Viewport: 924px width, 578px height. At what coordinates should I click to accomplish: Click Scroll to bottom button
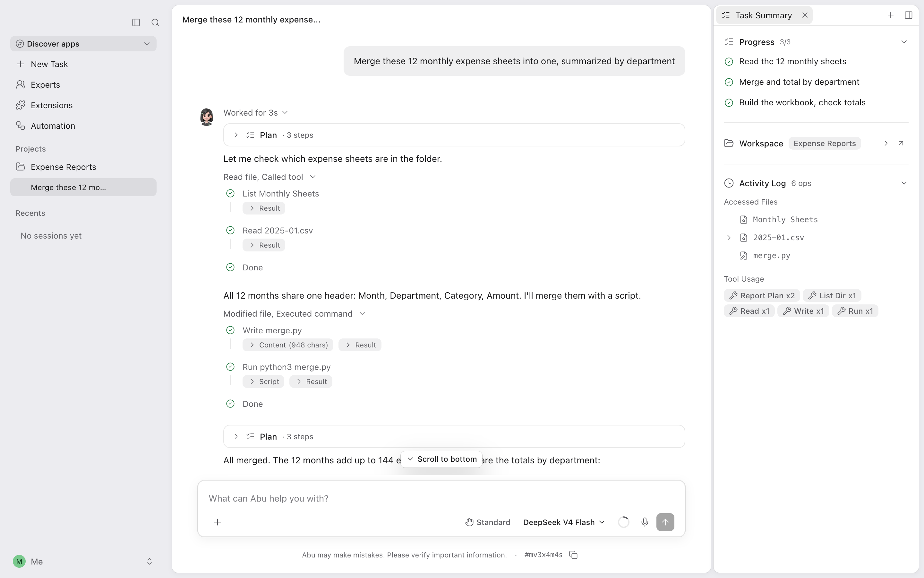tap(441, 459)
